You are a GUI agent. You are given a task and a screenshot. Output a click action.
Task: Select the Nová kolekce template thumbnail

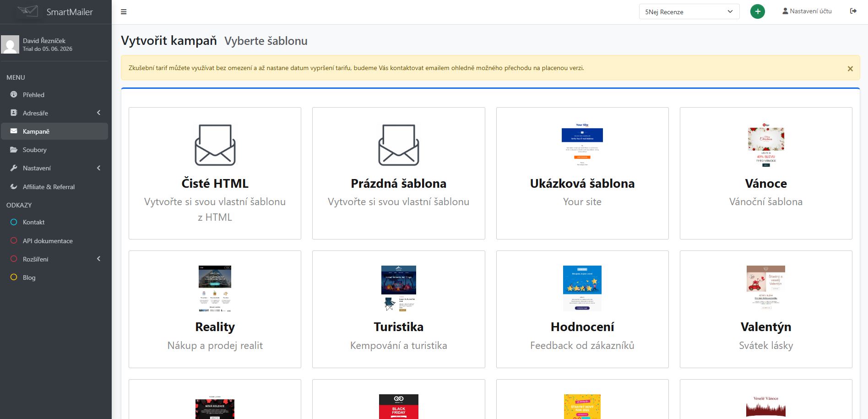[x=215, y=407]
